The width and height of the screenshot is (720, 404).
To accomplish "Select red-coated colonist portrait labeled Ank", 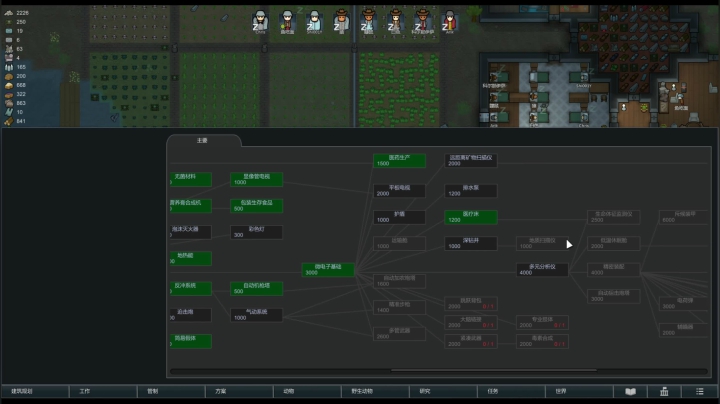I will pyautogui.click(x=450, y=22).
